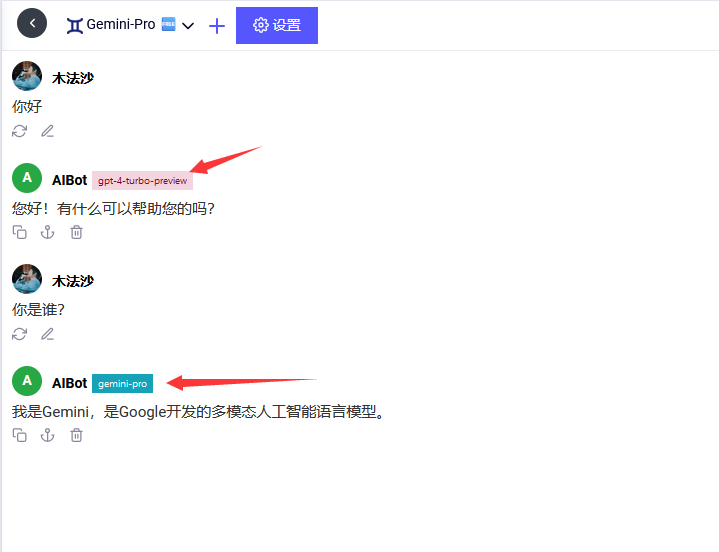Viewport: 719px width, 552px height.
Task: Expand the model chevron beside Gemini-Pro
Action: [188, 26]
